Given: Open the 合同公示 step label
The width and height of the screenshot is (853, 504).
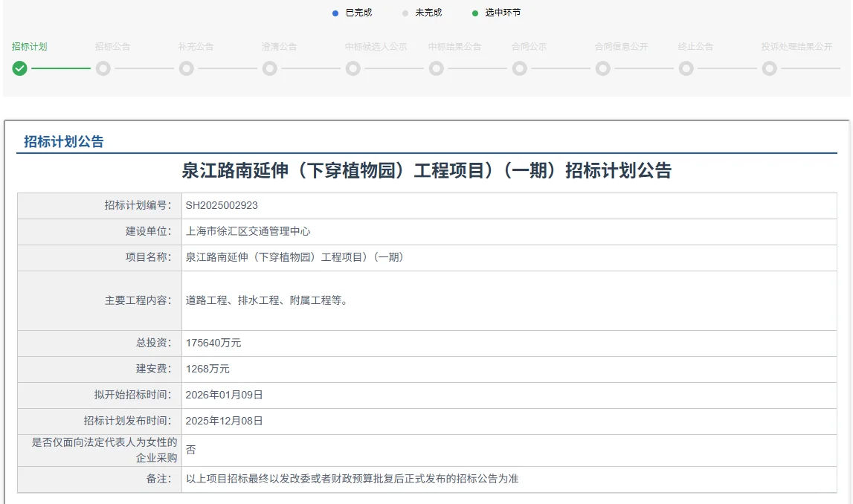Looking at the screenshot, I should [x=529, y=47].
